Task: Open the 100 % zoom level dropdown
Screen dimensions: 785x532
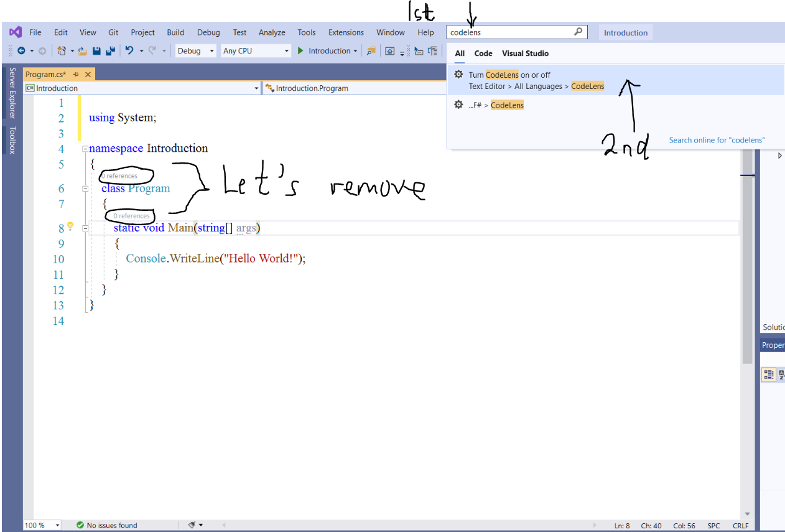Action: [42, 525]
